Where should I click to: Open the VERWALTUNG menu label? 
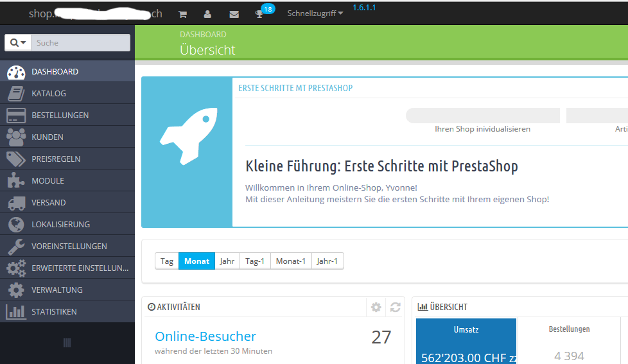57,290
